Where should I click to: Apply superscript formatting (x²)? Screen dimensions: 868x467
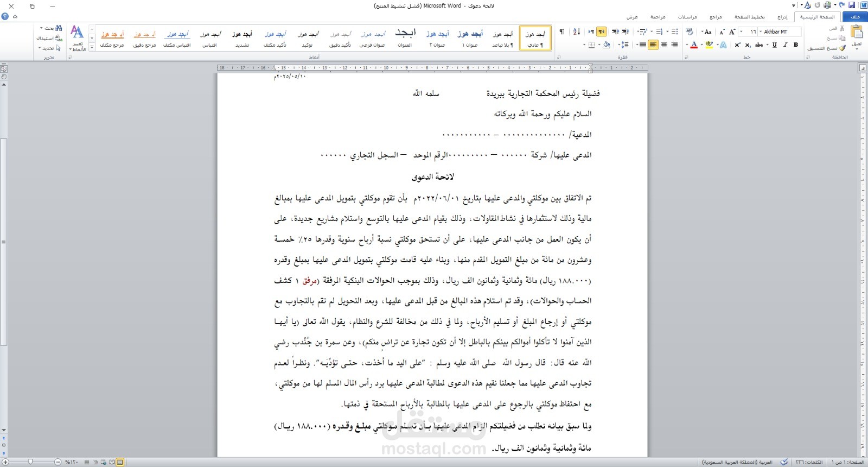tap(737, 45)
